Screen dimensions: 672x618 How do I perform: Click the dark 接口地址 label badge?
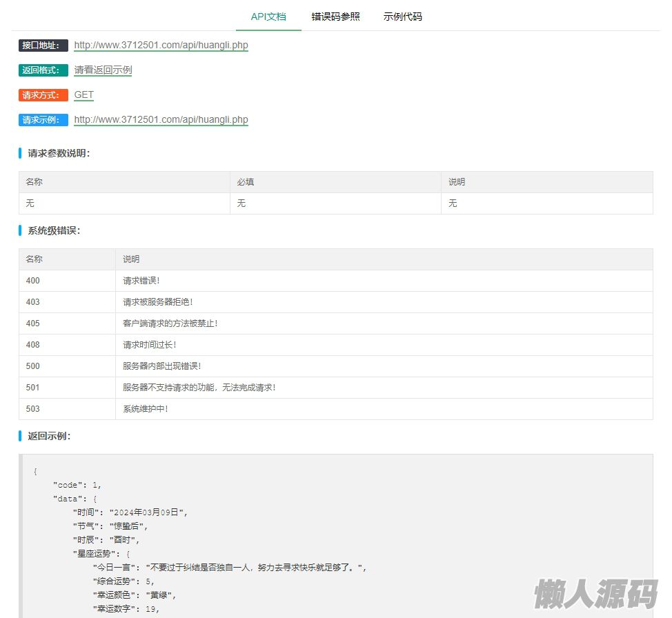coord(43,46)
